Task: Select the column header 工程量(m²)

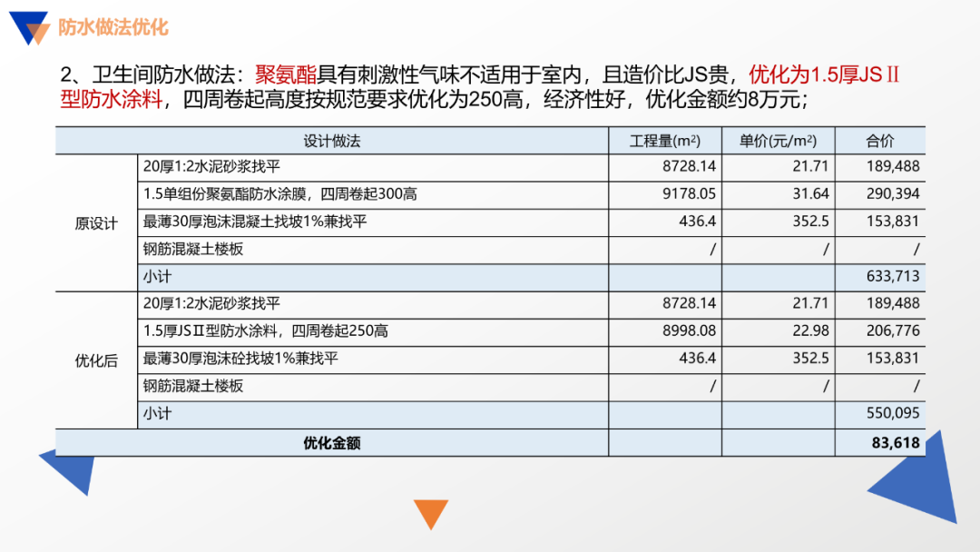Action: coord(665,142)
